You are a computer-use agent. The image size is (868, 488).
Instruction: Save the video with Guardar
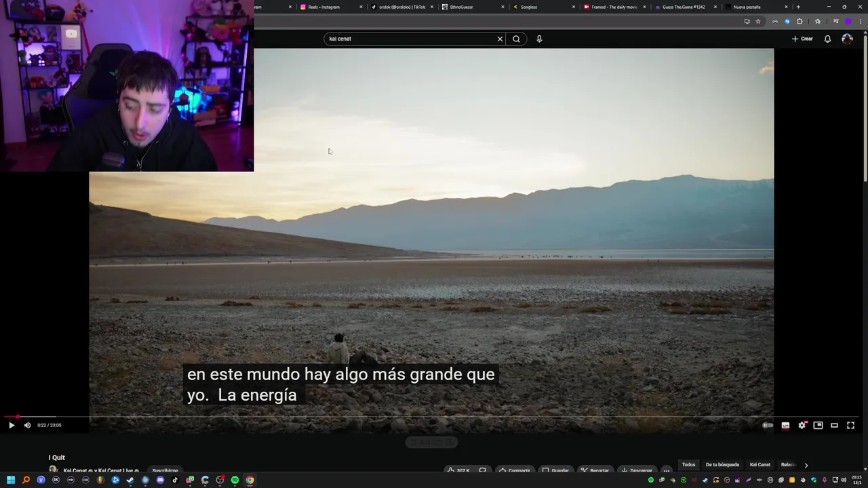[x=555, y=470]
